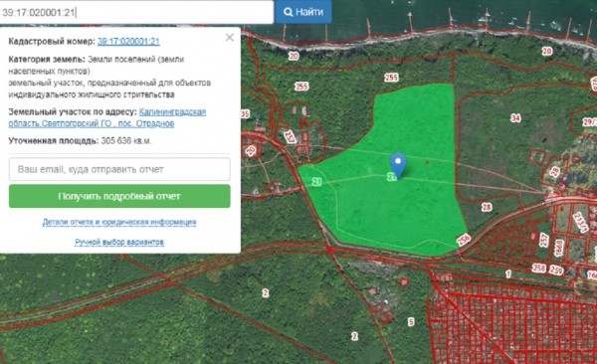Screen dimensions: 597x364
Task: Click parcel label 35 on map
Action: pyautogui.click(x=245, y=113)
